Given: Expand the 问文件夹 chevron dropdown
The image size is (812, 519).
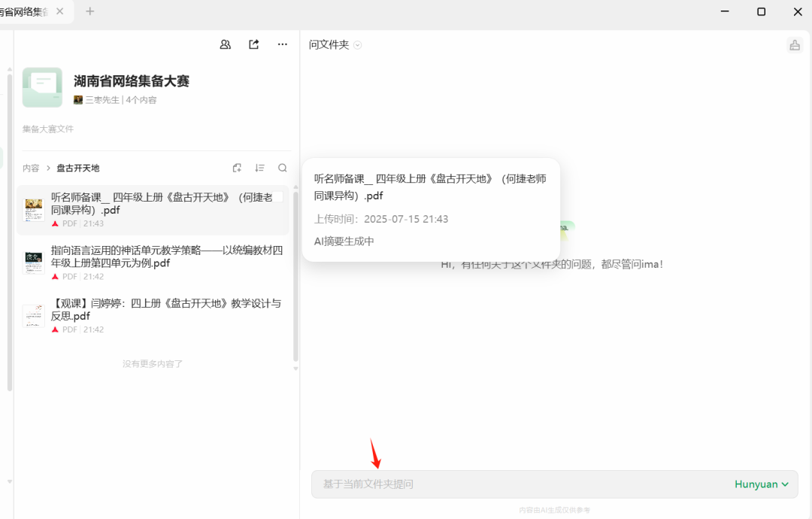Looking at the screenshot, I should point(357,44).
